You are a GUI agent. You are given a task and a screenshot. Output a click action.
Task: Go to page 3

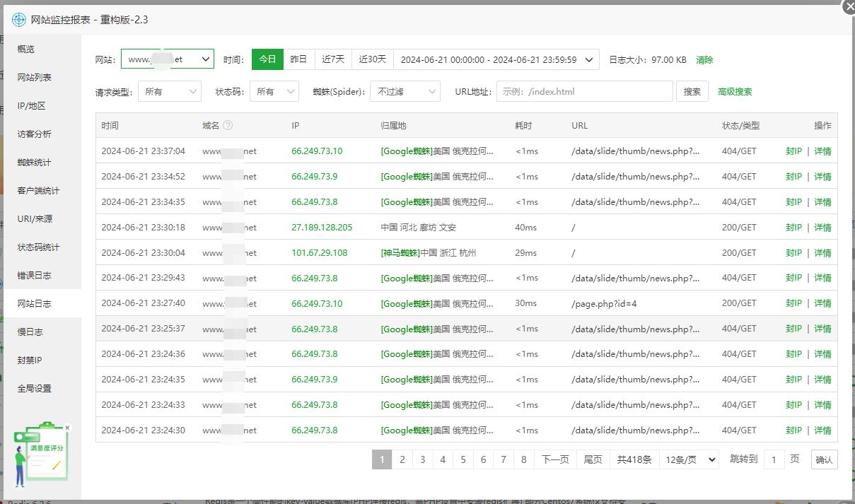(x=422, y=459)
